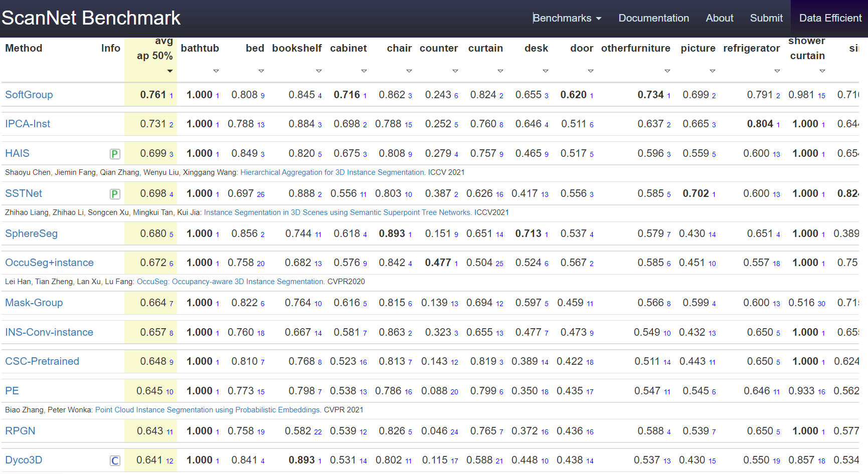Screen dimensions: 868x474
Task: Open the SoftGroup method page
Action: (x=29, y=95)
